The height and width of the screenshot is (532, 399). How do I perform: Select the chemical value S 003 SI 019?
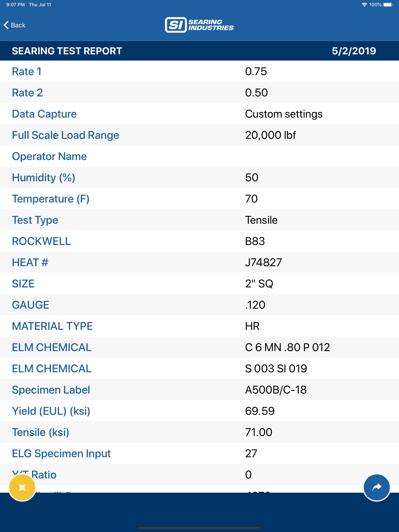(x=276, y=368)
